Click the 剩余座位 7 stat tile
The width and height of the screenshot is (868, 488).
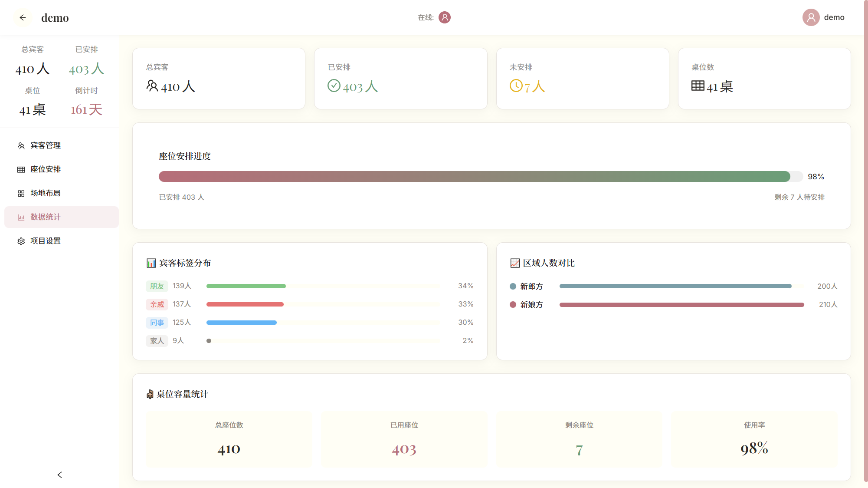[579, 439]
